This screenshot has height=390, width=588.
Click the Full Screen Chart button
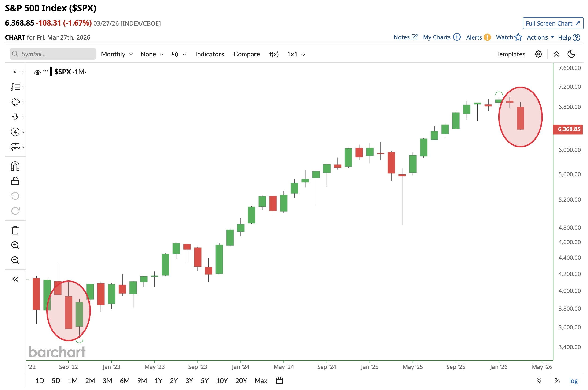[x=553, y=23]
